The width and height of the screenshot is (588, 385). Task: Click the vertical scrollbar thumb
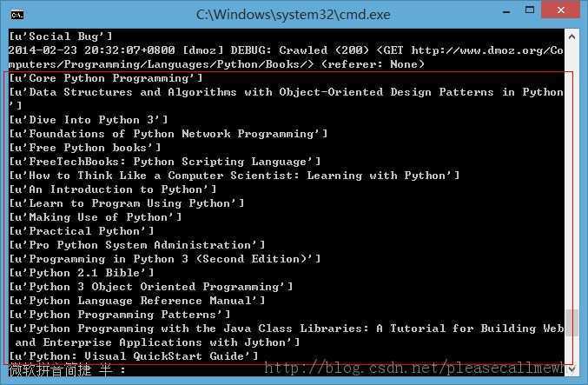point(571,322)
